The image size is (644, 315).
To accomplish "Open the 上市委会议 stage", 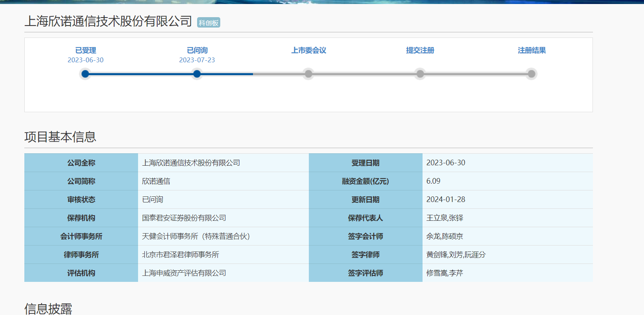I will click(x=308, y=50).
